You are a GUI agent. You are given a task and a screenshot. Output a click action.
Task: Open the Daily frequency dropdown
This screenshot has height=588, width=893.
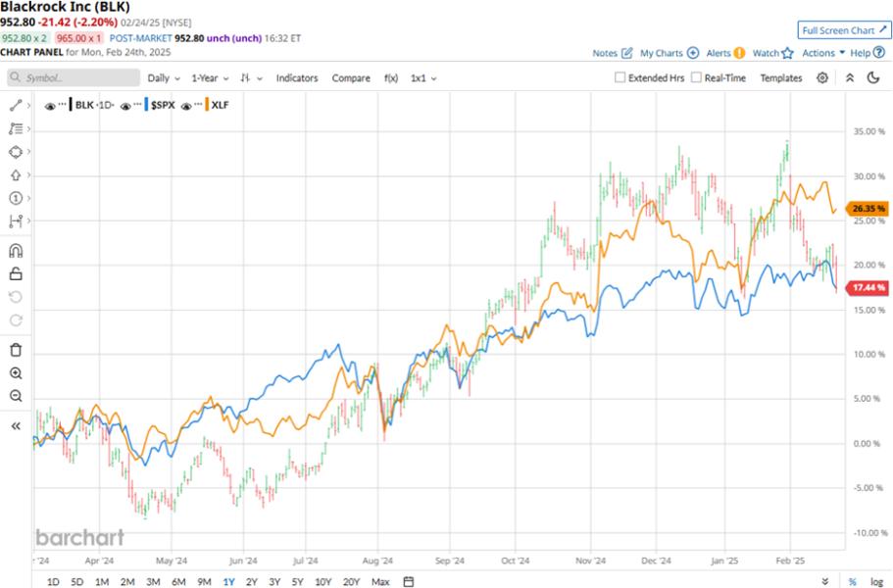tap(164, 78)
